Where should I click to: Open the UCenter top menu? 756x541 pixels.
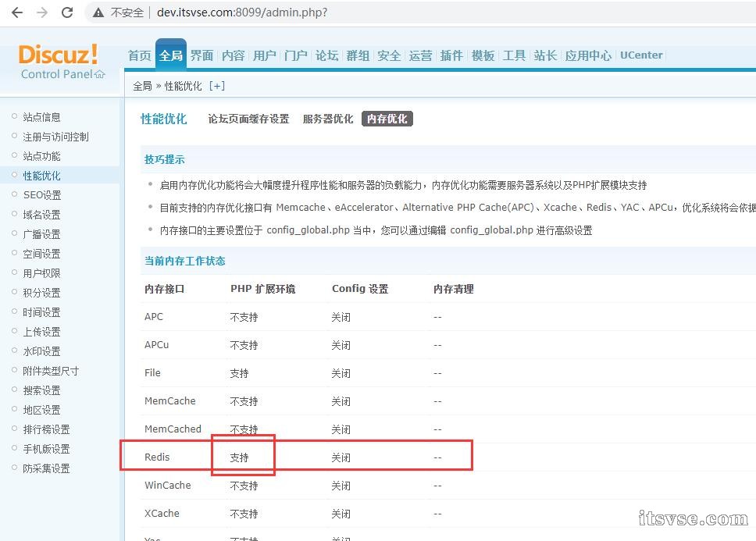(641, 55)
